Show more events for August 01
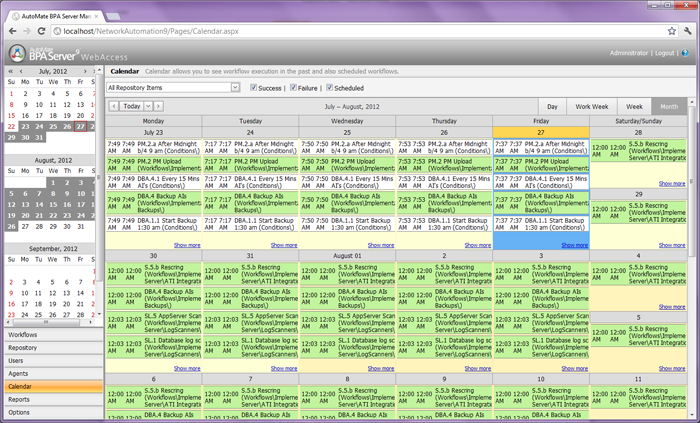 click(381, 369)
